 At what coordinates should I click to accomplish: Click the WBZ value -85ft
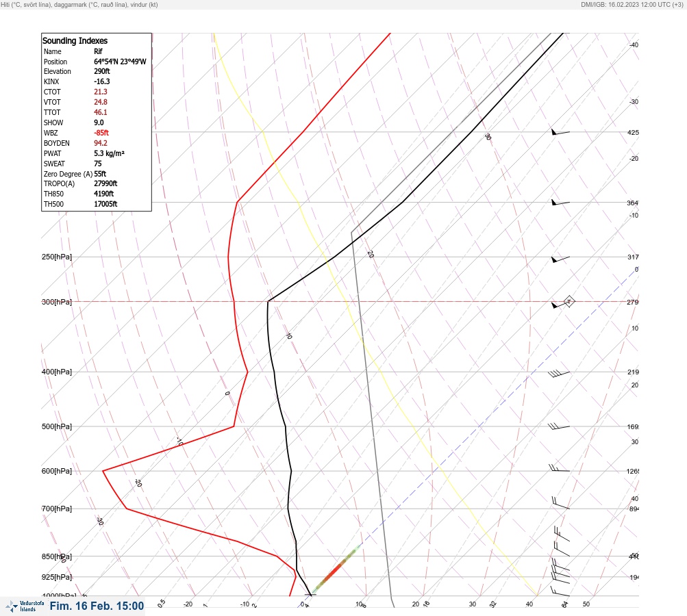[101, 133]
